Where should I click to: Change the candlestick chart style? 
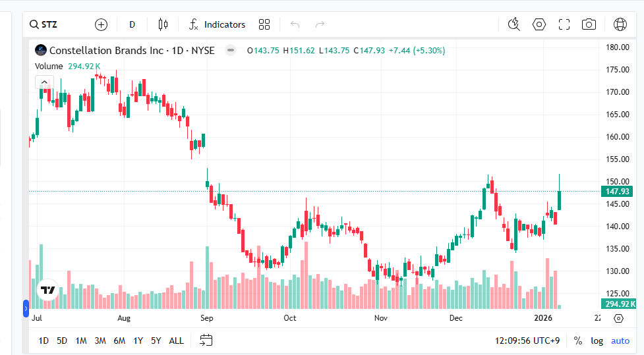(x=163, y=24)
